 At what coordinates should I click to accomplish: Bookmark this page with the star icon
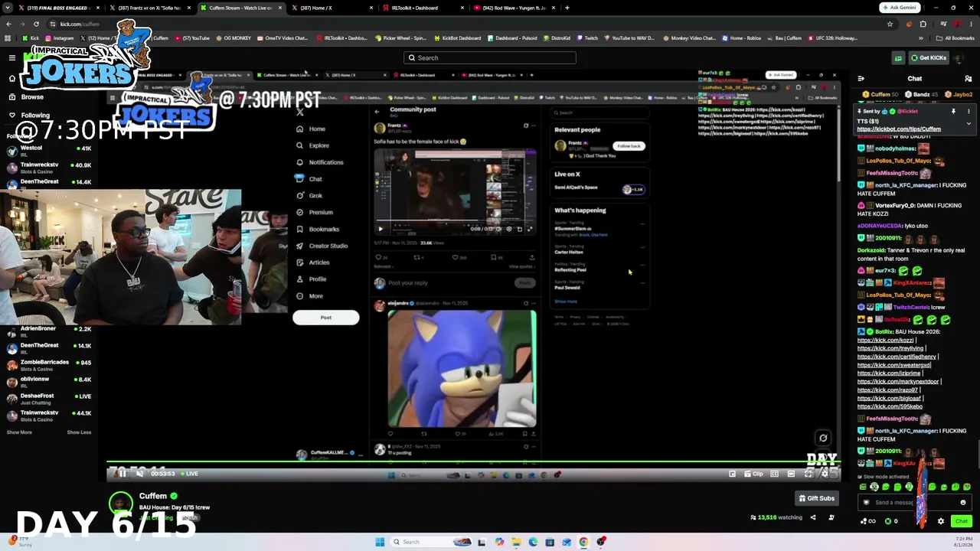click(890, 24)
